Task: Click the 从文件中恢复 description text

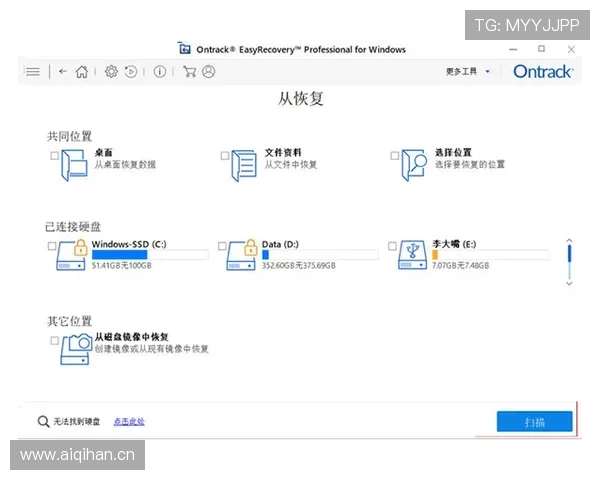Action: coord(291,165)
